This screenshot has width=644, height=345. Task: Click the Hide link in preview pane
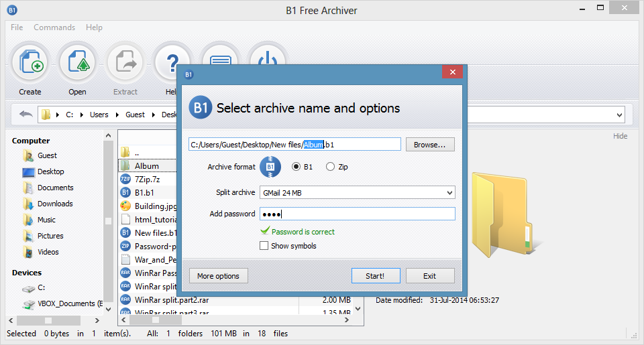[x=620, y=136]
